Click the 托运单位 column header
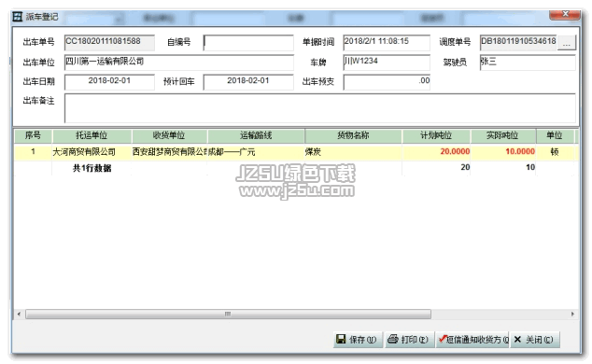 tap(92, 135)
